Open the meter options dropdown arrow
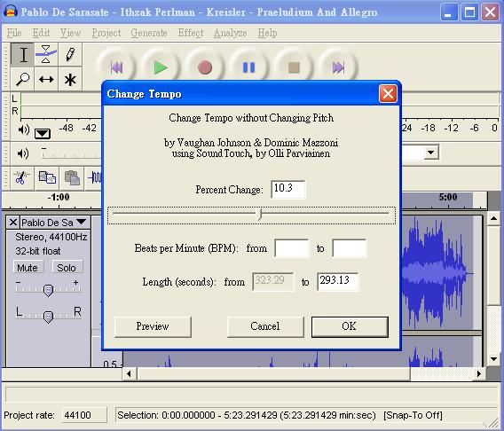The height and width of the screenshot is (431, 504). pyautogui.click(x=43, y=133)
